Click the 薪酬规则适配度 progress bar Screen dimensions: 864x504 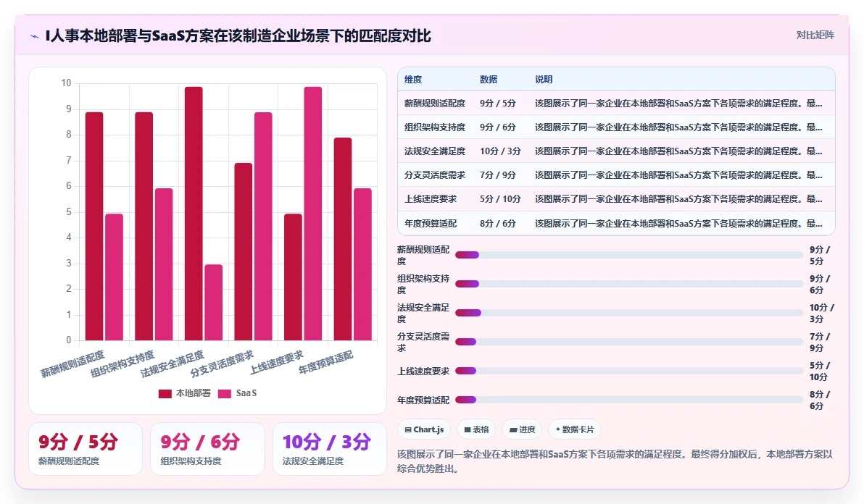click(629, 255)
